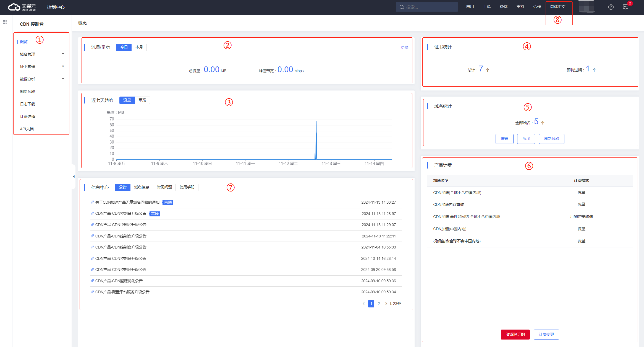Click the 11-13 周三 axis label
This screenshot has height=347, width=644.
point(331,164)
